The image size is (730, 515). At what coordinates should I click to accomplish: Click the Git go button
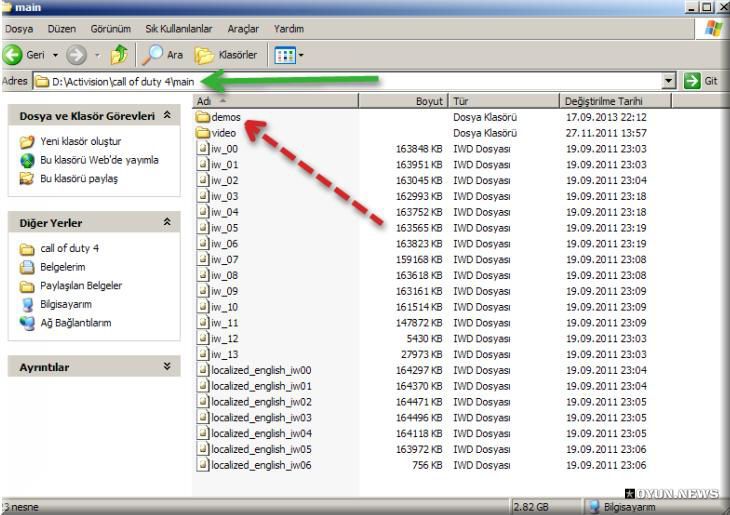[701, 81]
